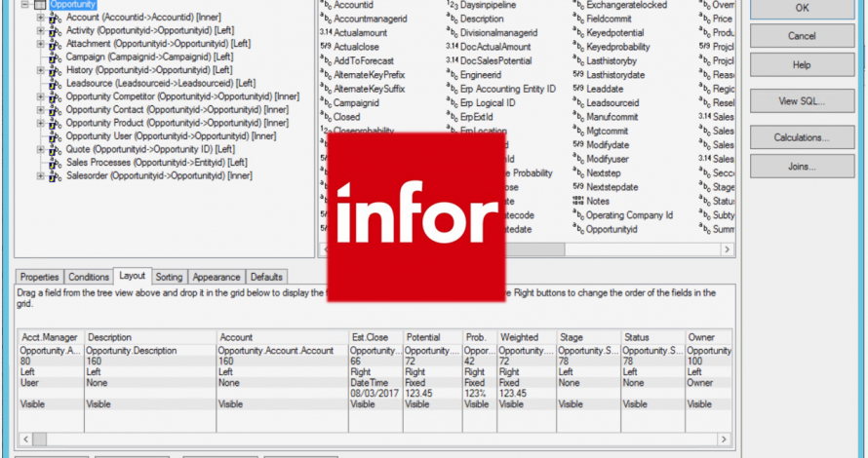Select the Erp Accounting Entity ID field

pyautogui.click(x=507, y=89)
